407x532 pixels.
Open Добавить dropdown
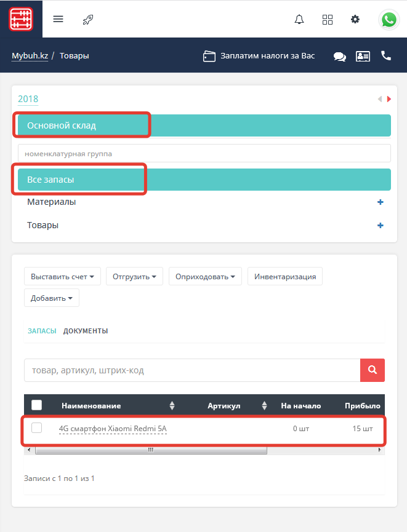tap(52, 298)
